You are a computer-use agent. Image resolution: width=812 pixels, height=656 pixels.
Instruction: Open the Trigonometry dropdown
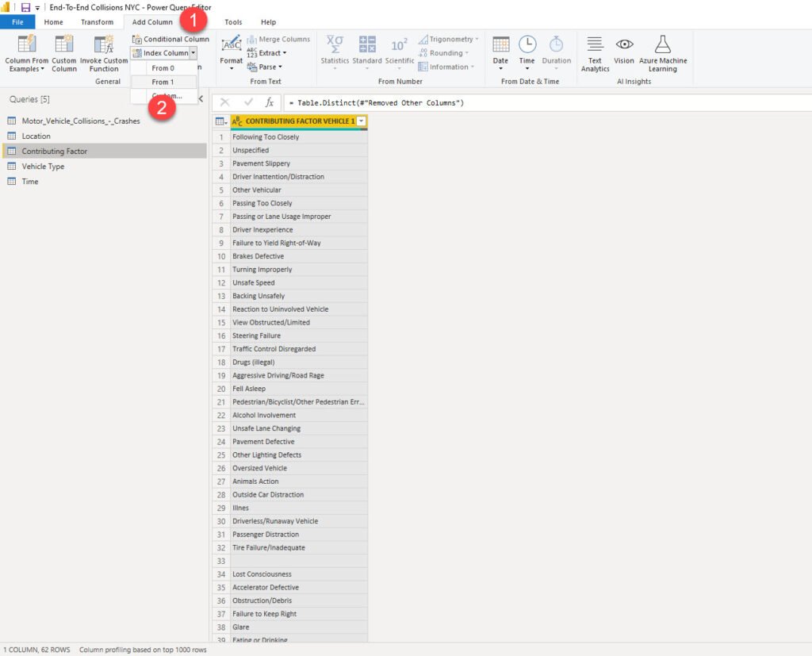coord(449,39)
